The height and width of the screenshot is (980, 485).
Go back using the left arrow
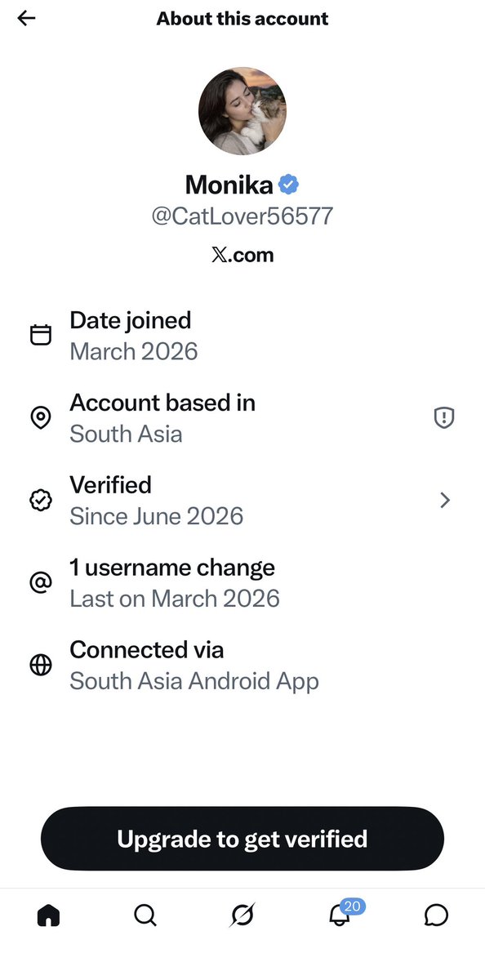pos(27,18)
